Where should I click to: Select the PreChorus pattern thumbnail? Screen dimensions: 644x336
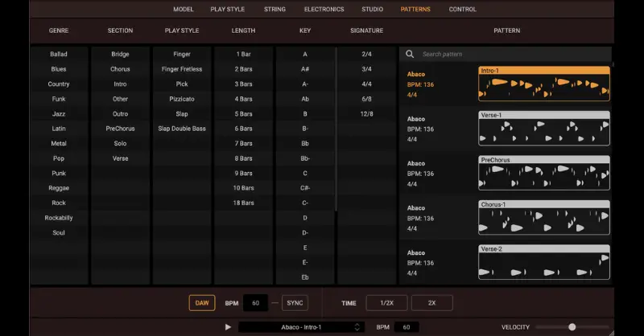click(x=544, y=173)
